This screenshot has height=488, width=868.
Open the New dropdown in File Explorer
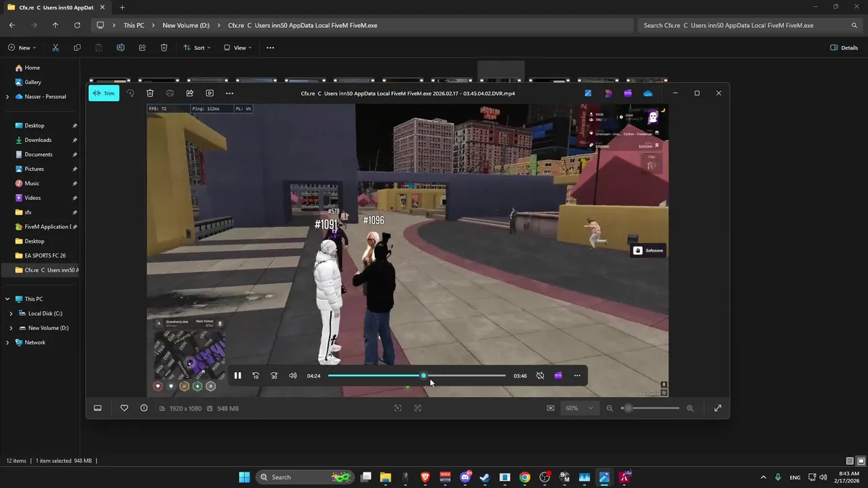[22, 47]
